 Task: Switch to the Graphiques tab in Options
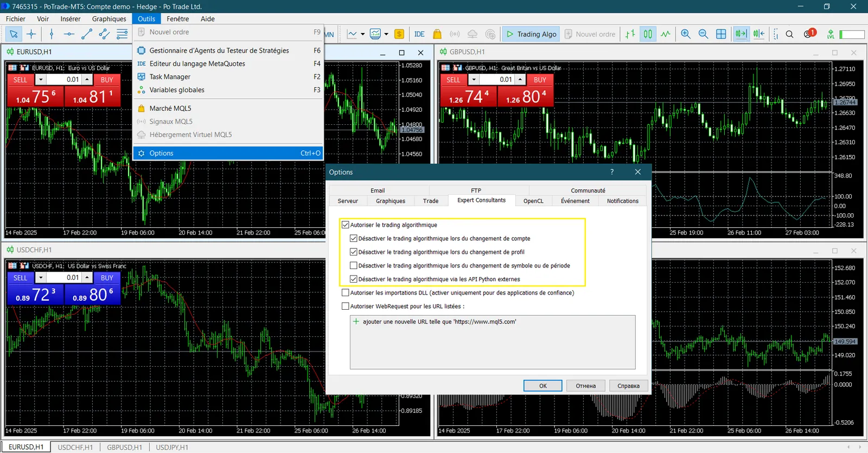[390, 201]
